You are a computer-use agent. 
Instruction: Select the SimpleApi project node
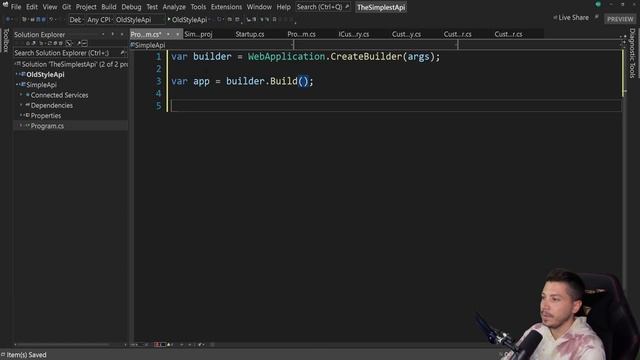tap(41, 85)
